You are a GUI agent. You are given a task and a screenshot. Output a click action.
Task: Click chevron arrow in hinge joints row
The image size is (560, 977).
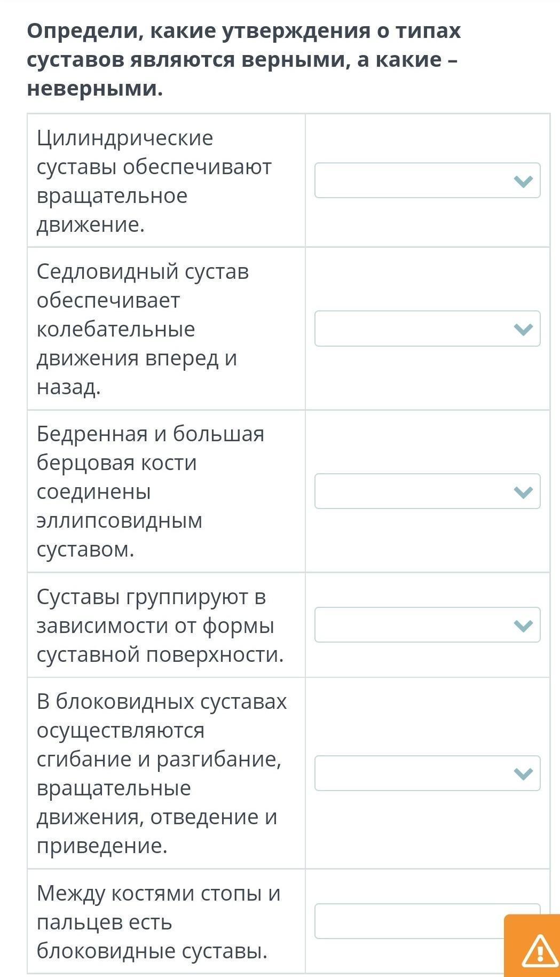pos(523,773)
